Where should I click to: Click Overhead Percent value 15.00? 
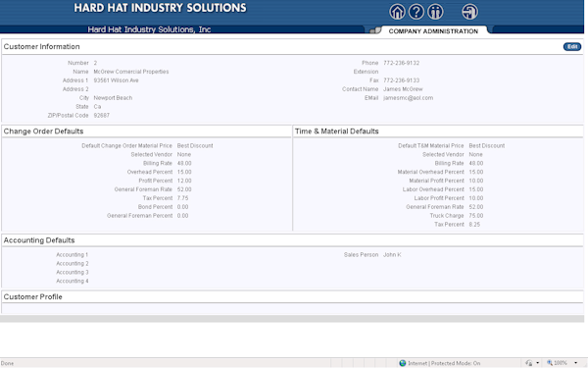184,172
